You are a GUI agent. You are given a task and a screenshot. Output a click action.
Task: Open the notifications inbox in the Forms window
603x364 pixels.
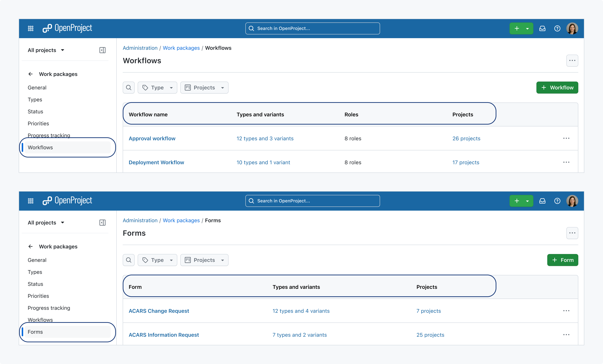pyautogui.click(x=542, y=201)
